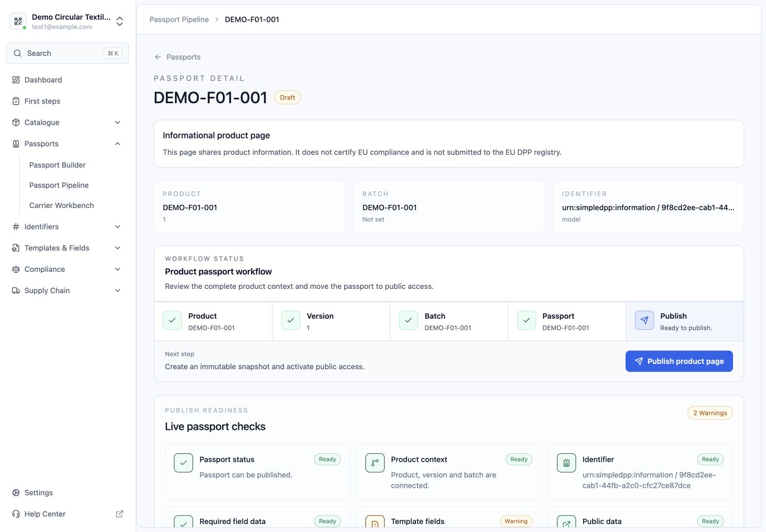Expand the Supply Chain section chevron

pos(118,290)
